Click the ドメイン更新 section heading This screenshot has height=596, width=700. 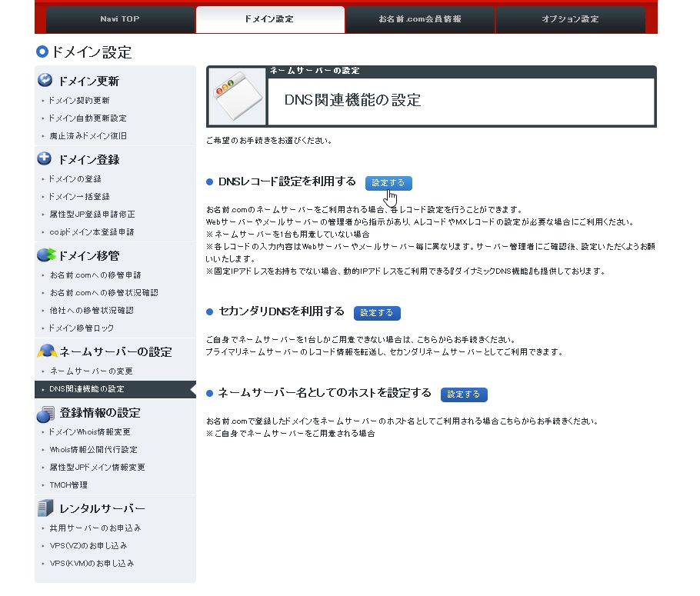(88, 81)
